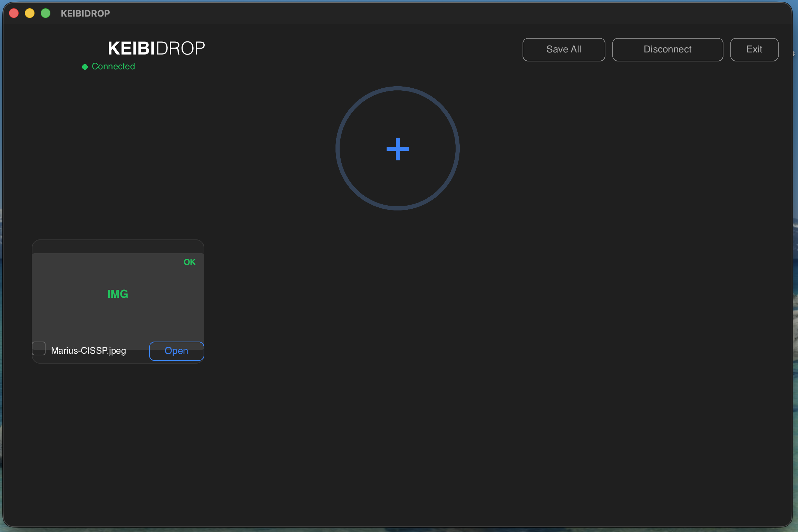798x532 pixels.
Task: Minimize window using yellow button
Action: 30,13
